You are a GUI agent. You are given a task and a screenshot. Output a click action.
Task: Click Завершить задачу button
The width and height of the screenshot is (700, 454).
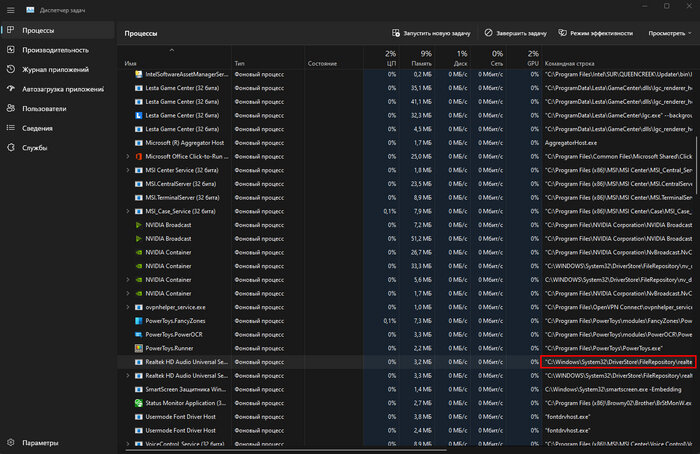tap(516, 33)
